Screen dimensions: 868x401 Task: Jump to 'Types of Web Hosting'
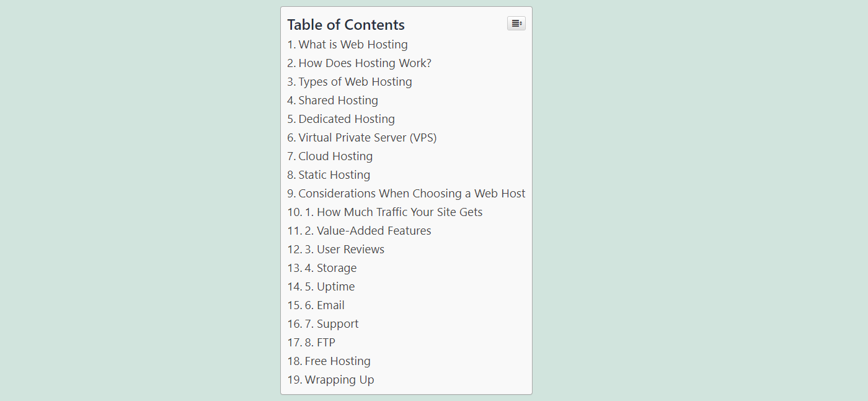click(x=355, y=81)
